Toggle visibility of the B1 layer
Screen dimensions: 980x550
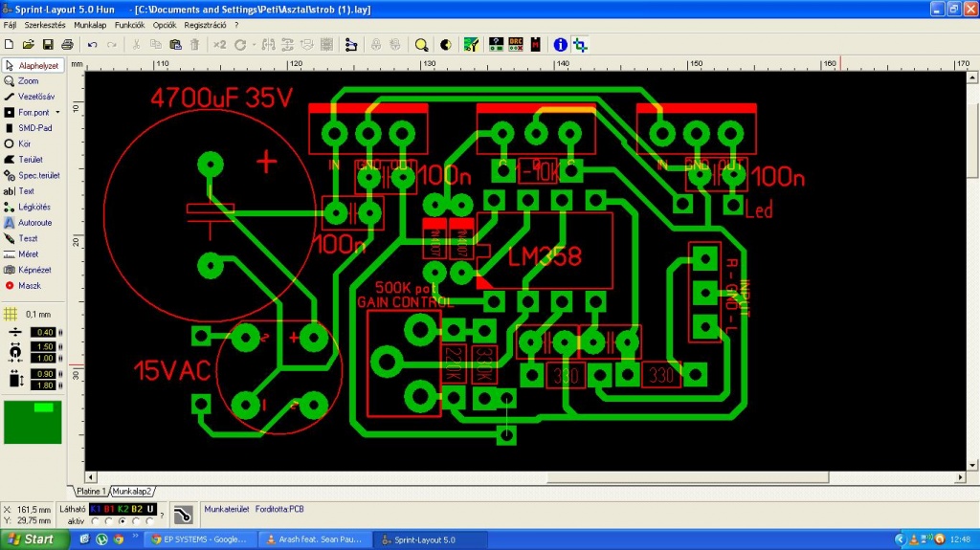109,510
